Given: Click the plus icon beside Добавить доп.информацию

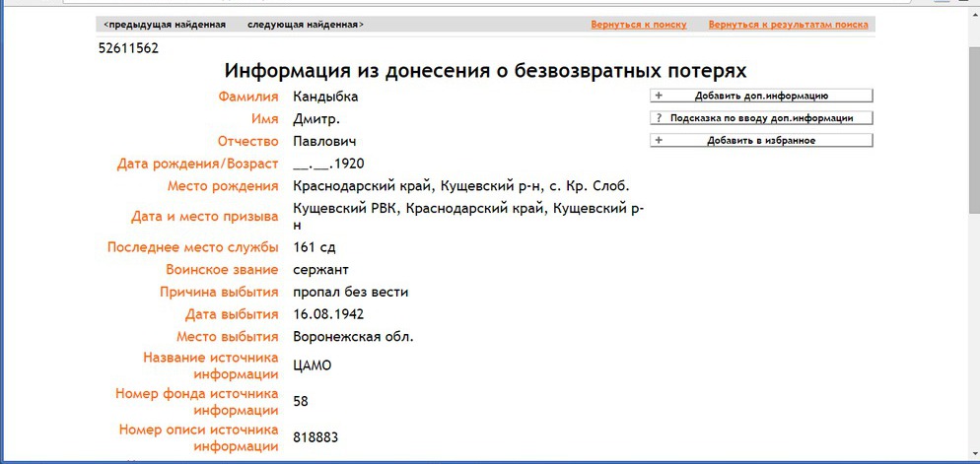Looking at the screenshot, I should 659,97.
